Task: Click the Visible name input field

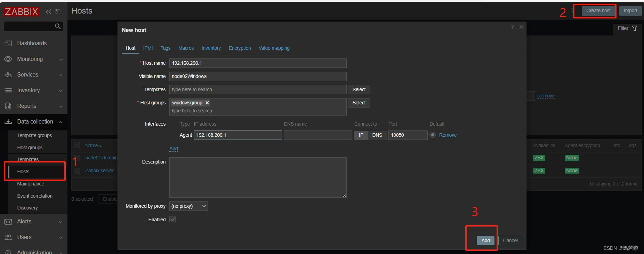Action: tap(258, 76)
